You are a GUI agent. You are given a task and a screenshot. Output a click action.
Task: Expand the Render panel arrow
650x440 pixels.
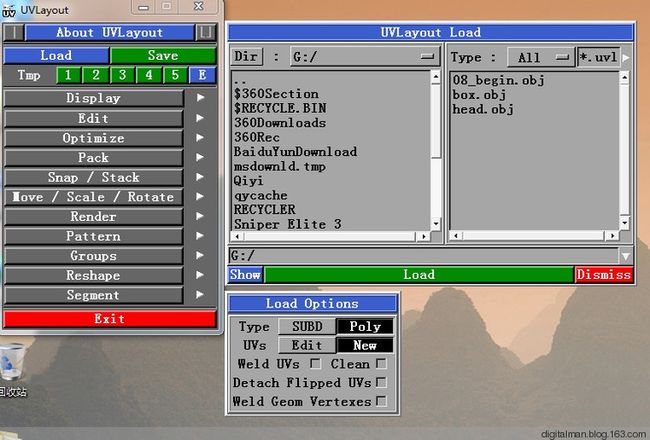(201, 216)
